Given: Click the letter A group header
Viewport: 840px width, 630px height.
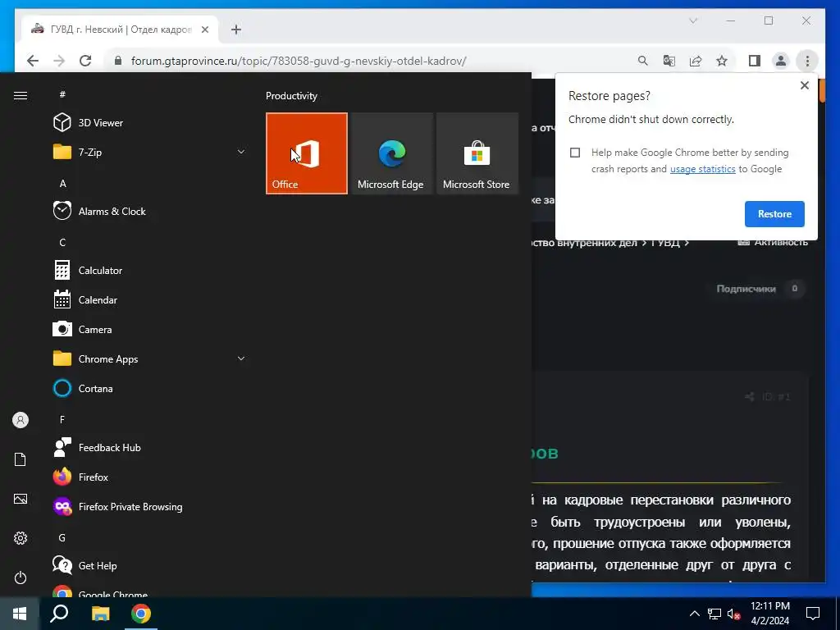Looking at the screenshot, I should [62, 183].
